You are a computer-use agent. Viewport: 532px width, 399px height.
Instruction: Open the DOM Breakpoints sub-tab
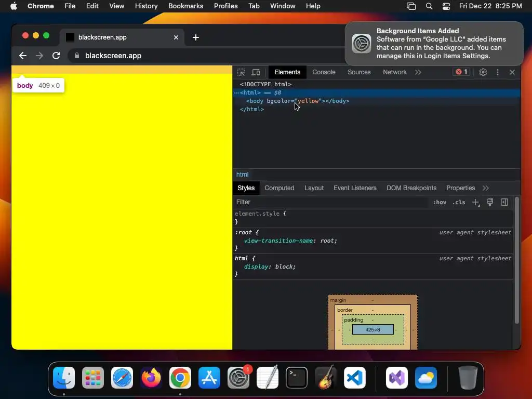pyautogui.click(x=411, y=188)
